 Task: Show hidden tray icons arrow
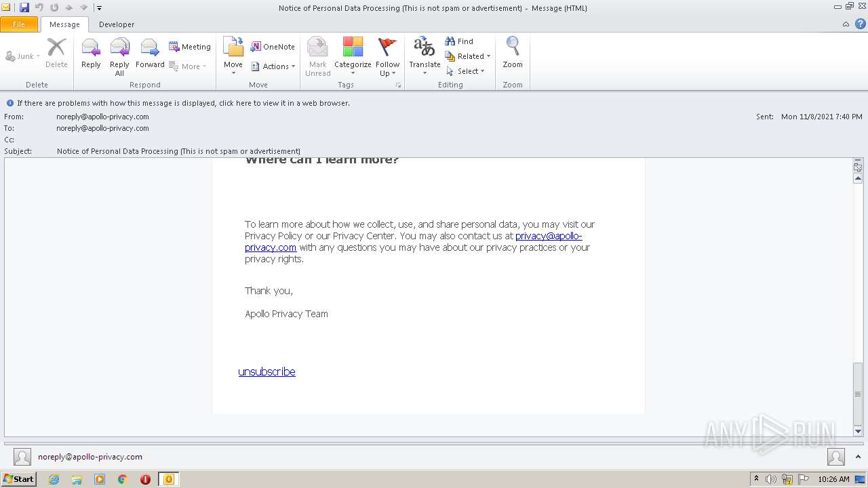[x=757, y=479]
